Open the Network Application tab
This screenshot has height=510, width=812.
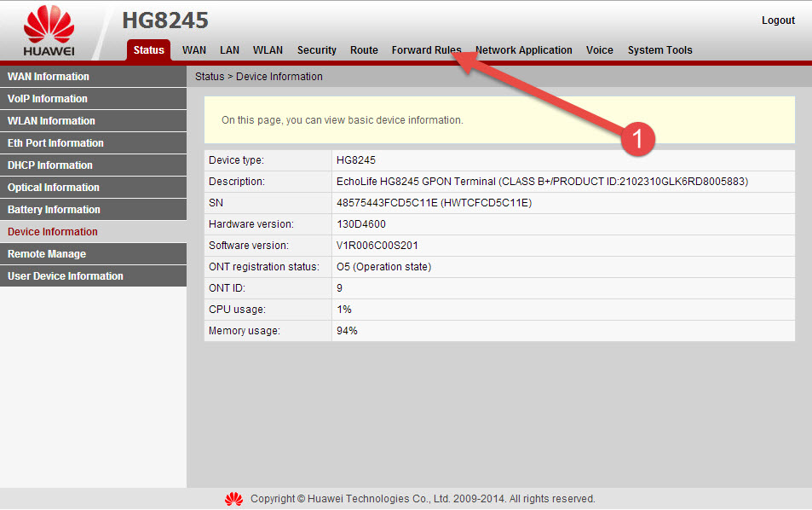click(523, 50)
